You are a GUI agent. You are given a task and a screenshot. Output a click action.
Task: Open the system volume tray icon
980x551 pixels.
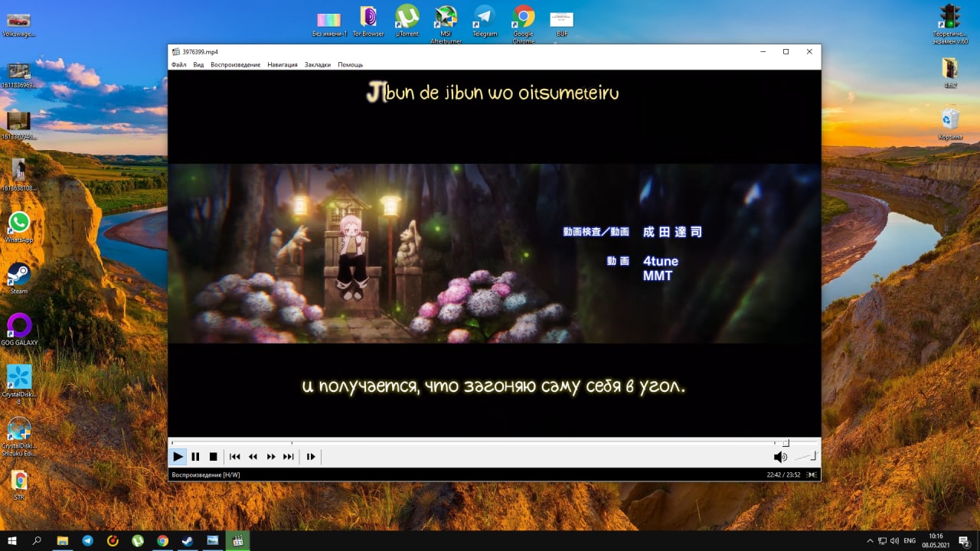click(895, 540)
